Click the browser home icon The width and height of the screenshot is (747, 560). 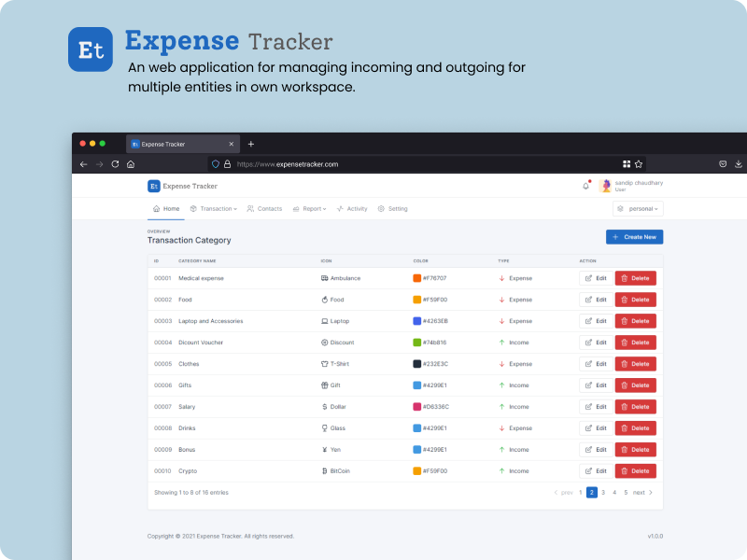131,163
